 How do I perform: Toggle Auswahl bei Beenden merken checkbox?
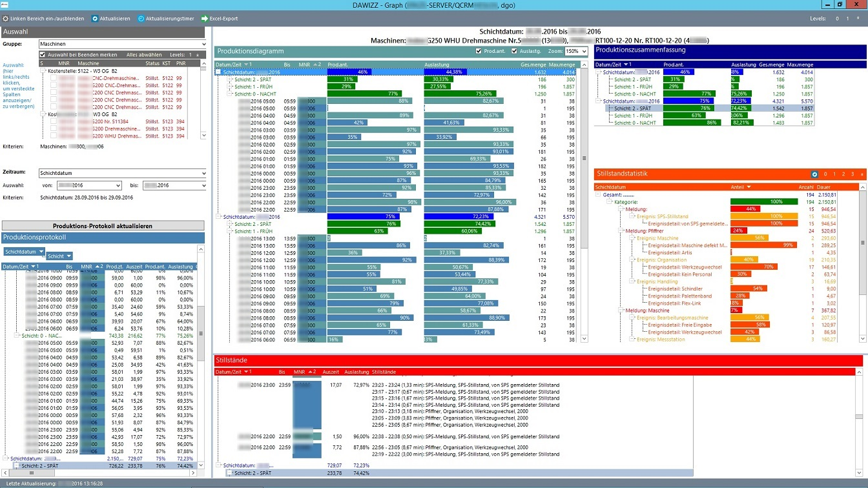[43, 55]
